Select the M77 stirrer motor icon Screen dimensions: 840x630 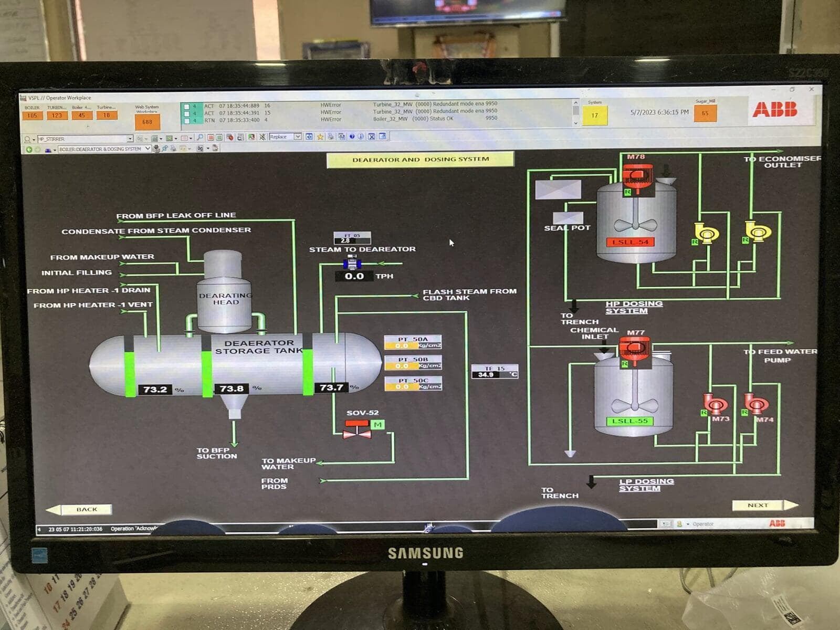634,349
